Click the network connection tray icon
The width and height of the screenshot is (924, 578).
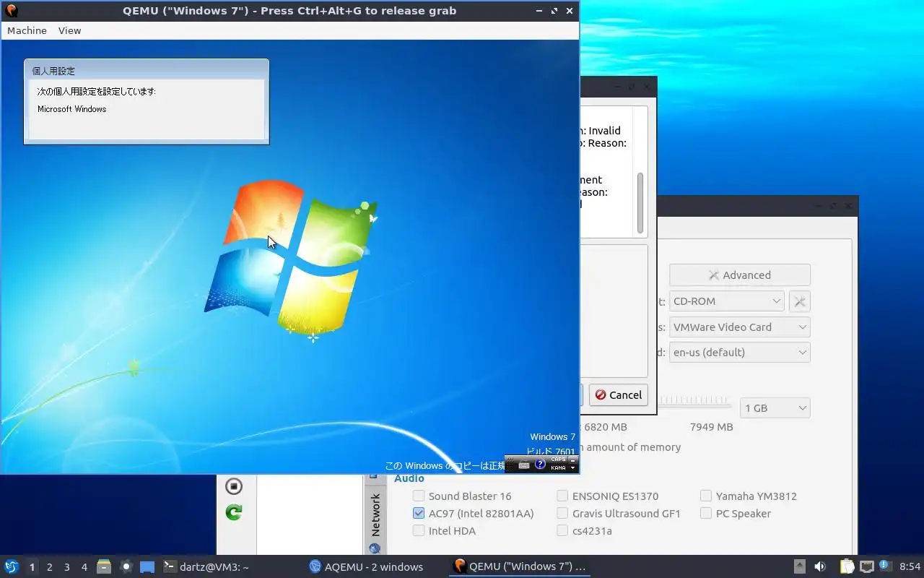tap(866, 566)
